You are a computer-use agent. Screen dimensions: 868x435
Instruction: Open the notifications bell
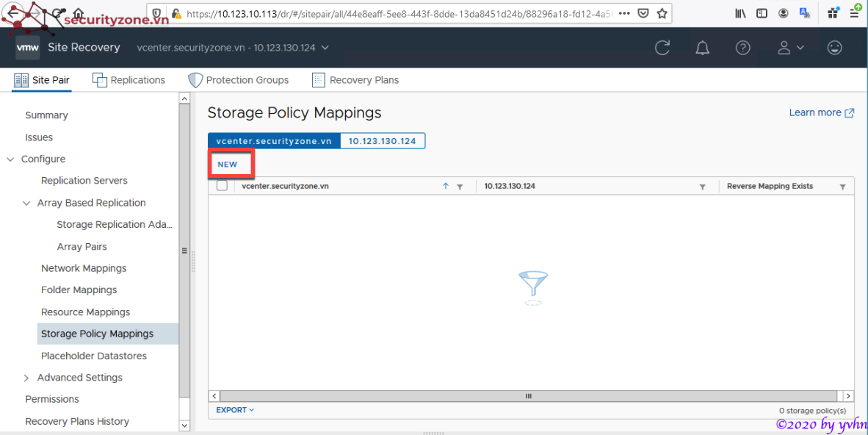703,48
